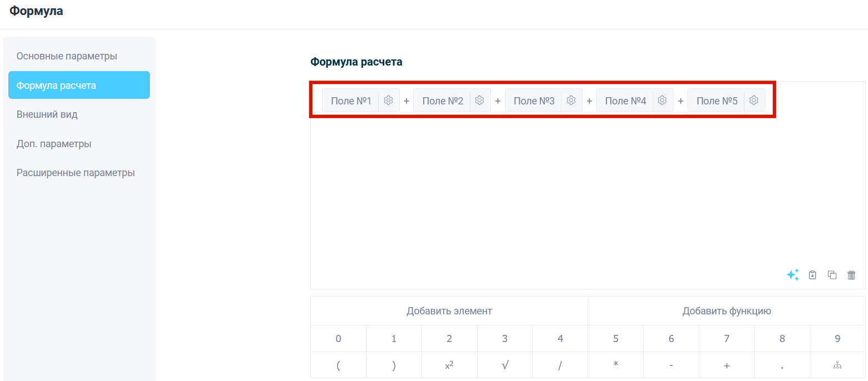The height and width of the screenshot is (381, 868).
Task: Insert digit 1 from keypad
Action: pyautogui.click(x=394, y=339)
